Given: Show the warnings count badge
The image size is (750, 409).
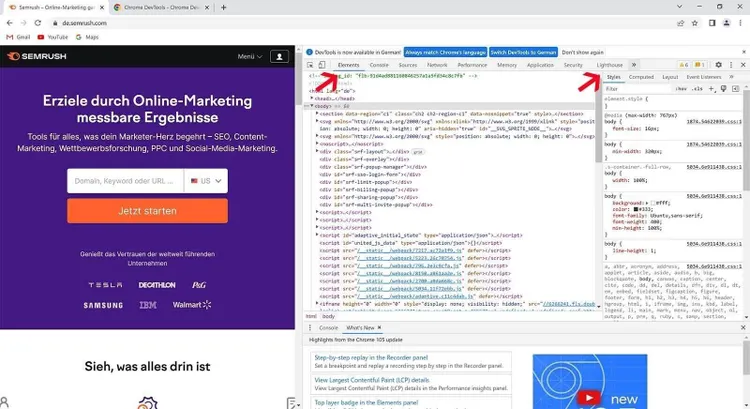Looking at the screenshot, I should [x=684, y=65].
